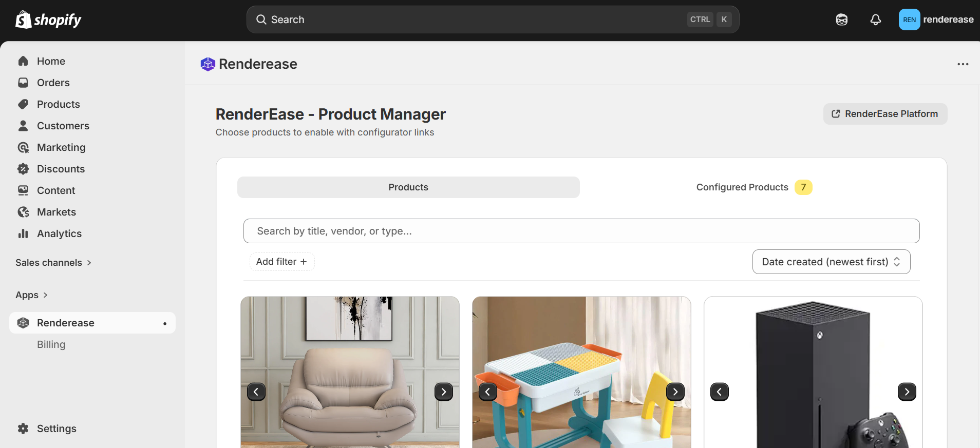980x448 pixels.
Task: Switch to the Products tab
Action: click(408, 187)
